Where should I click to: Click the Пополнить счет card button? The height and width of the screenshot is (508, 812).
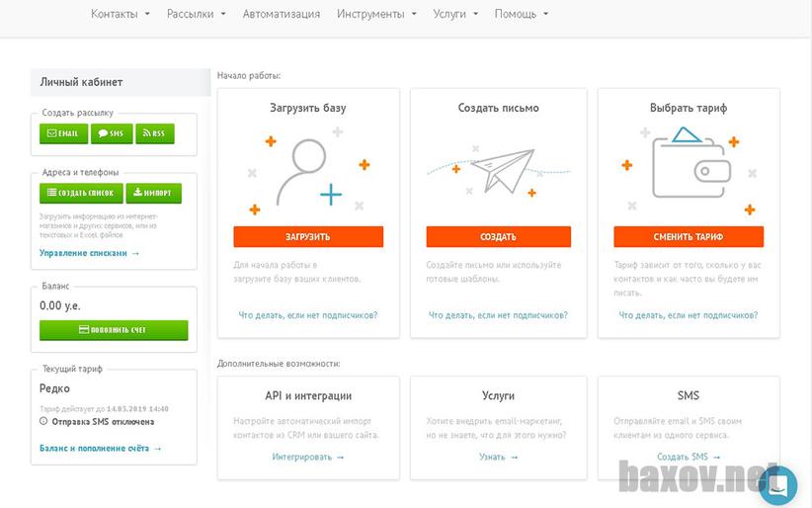[114, 330]
